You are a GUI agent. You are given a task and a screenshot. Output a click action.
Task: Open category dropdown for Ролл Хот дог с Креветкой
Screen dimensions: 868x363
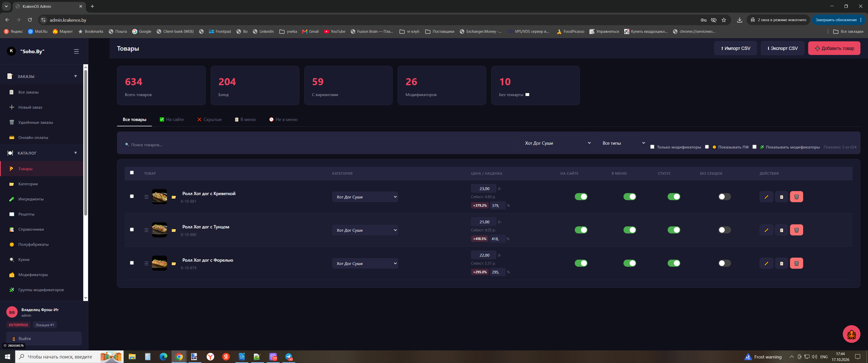[365, 197]
